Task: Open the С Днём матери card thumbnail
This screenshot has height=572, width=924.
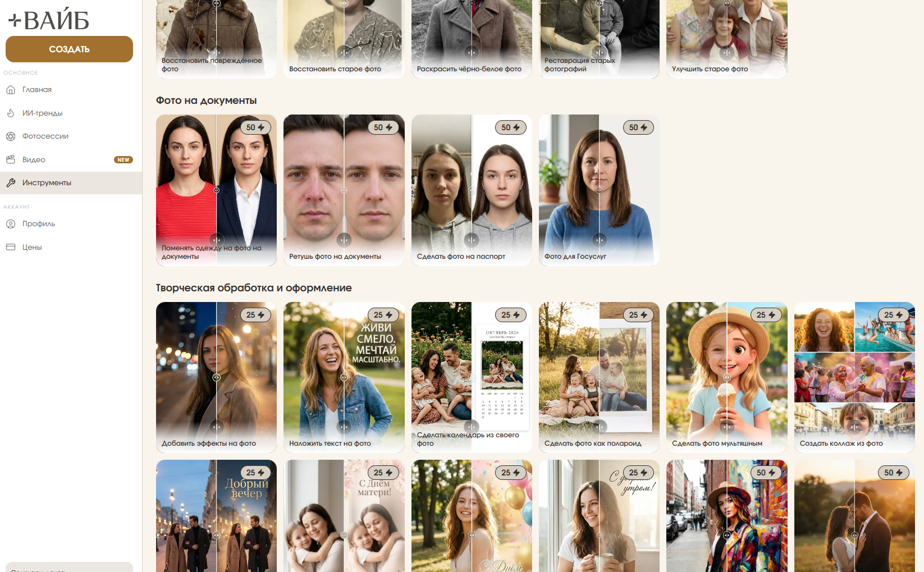Action: tap(344, 516)
